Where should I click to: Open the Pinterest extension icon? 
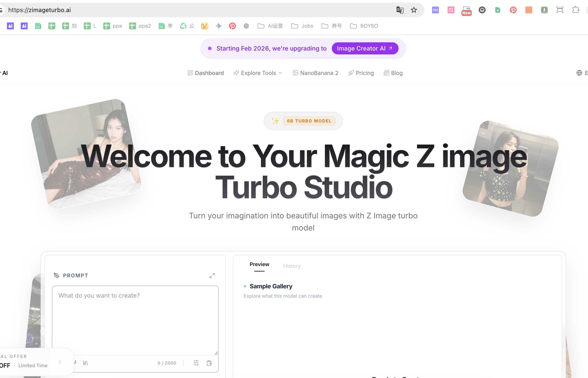[x=513, y=10]
